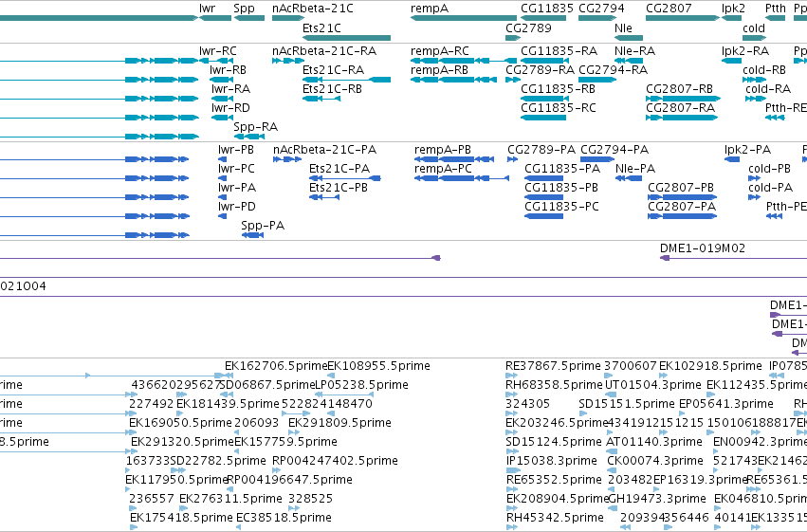Viewport: 807px width, 532px height.
Task: Select the CG2789 gene arrow
Action: point(513,38)
